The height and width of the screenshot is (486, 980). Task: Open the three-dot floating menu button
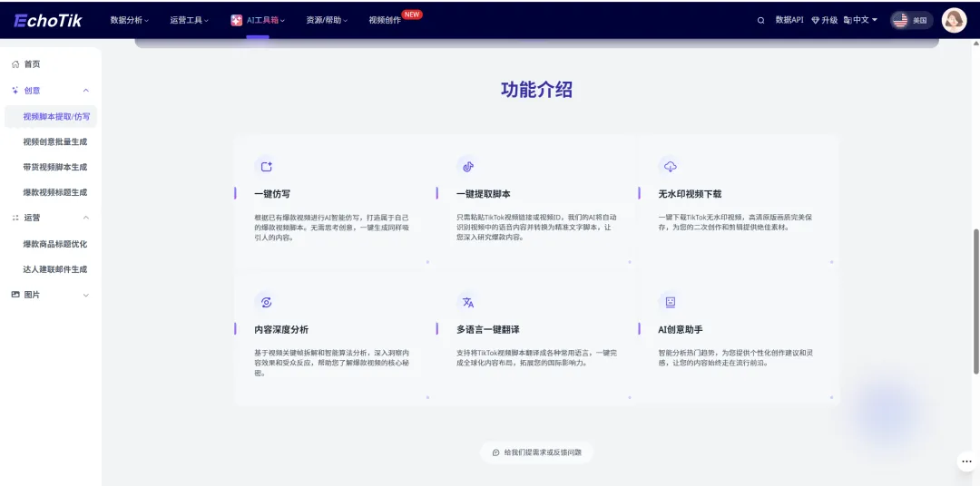coord(965,462)
